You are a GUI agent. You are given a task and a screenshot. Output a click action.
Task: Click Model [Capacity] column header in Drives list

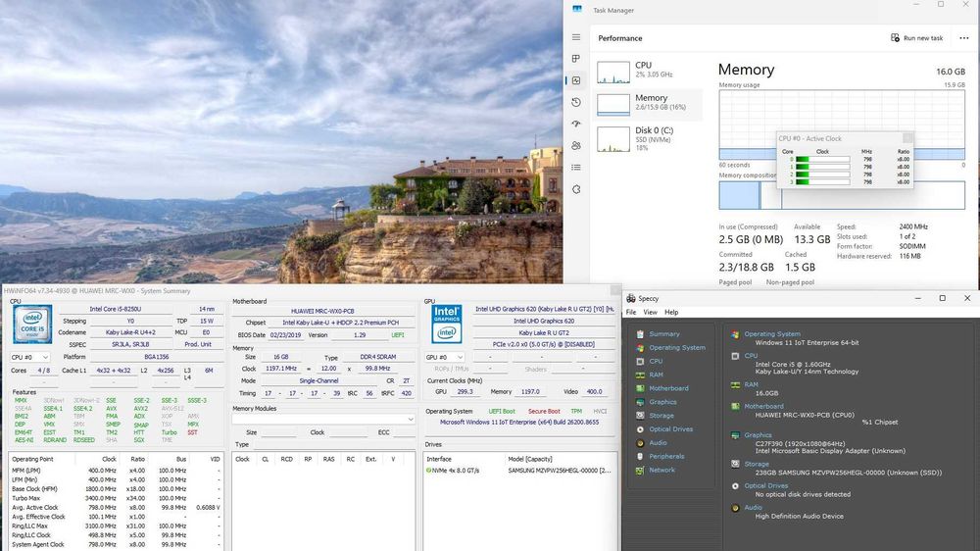[530, 459]
